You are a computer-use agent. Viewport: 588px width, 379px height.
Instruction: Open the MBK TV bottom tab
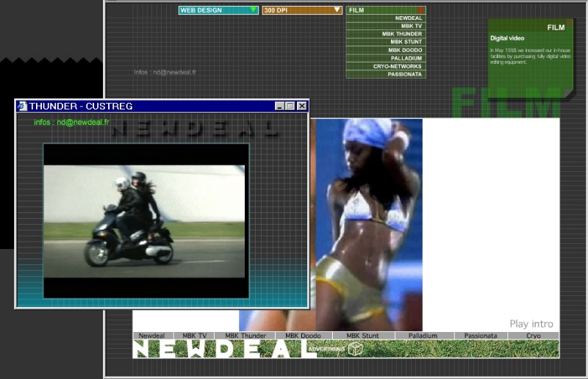click(194, 336)
